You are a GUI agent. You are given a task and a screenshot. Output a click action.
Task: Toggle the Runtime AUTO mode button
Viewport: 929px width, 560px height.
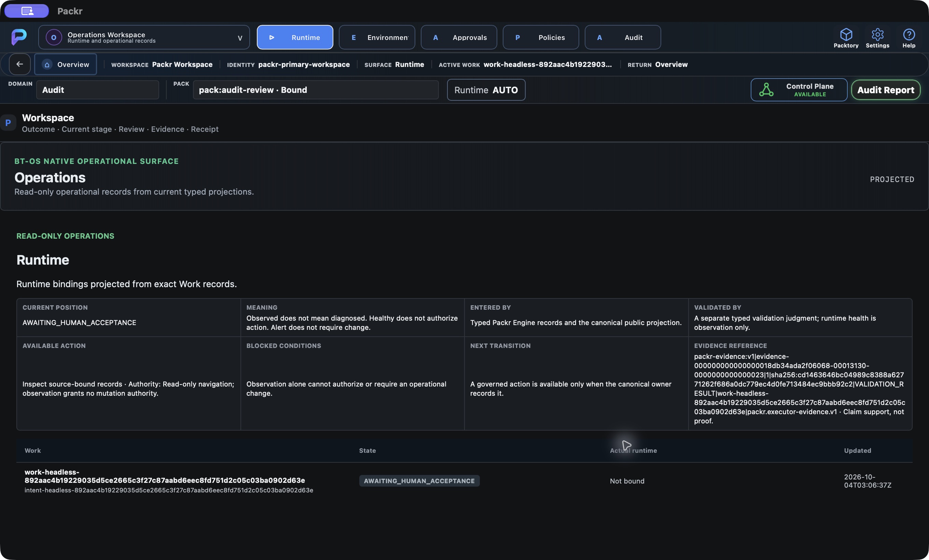(x=486, y=90)
